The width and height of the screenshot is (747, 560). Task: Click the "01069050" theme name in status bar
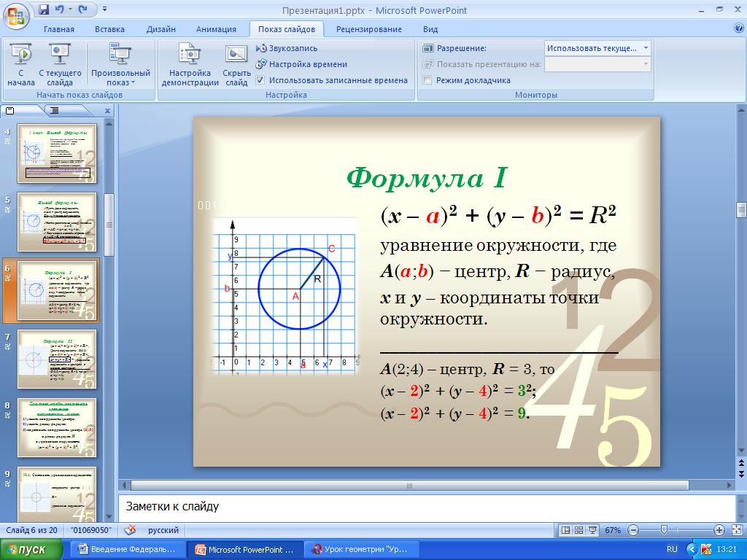click(x=91, y=530)
